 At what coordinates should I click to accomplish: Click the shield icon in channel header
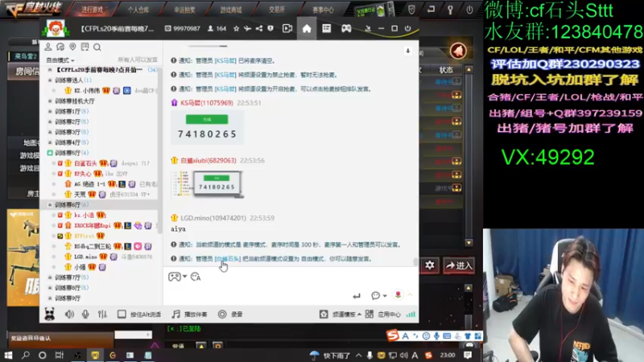pos(270,28)
